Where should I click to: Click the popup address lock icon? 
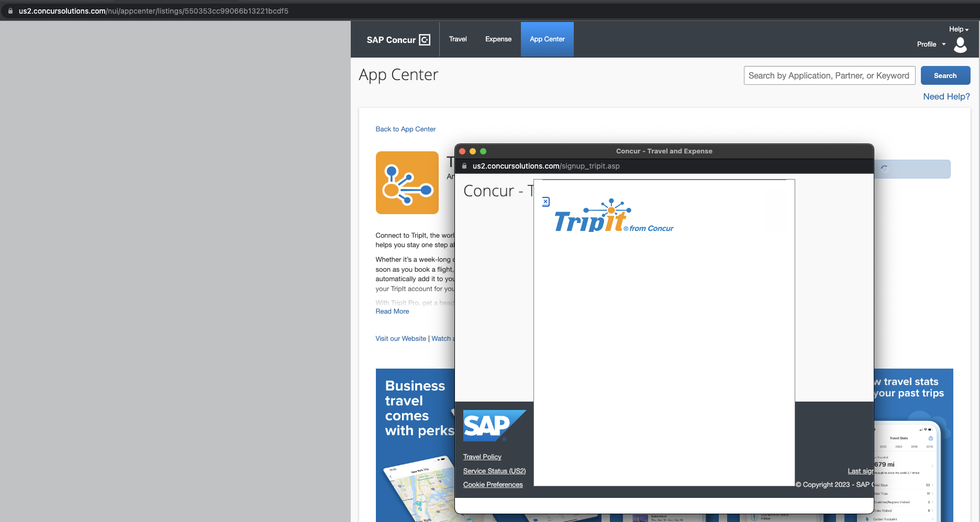[x=464, y=166]
